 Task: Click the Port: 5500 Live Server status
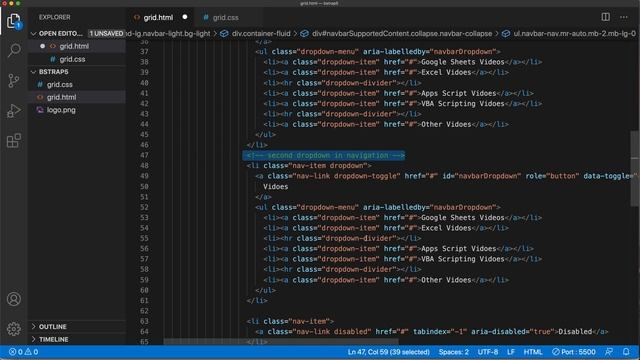pos(573,352)
